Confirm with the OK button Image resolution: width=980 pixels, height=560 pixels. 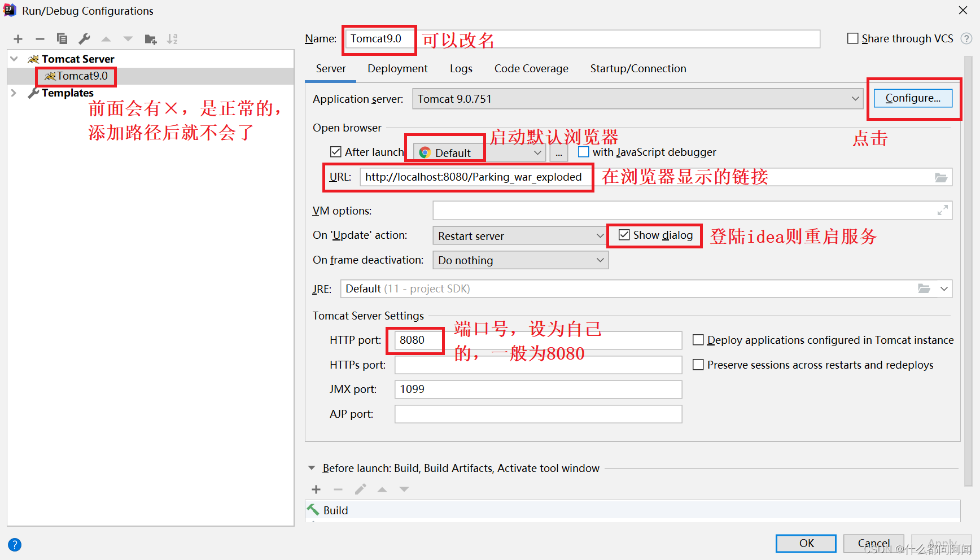pos(806,543)
